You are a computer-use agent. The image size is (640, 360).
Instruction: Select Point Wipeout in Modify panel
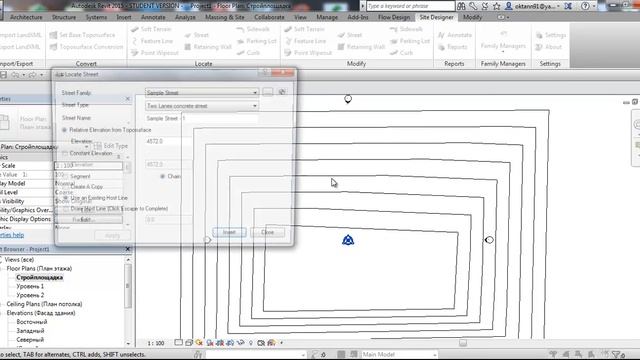tap(308, 53)
